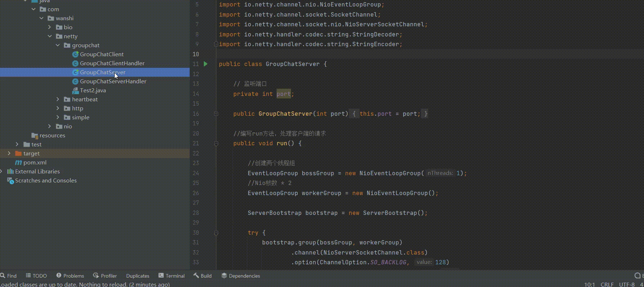644x287 pixels.
Task: Open the Terminal tool window
Action: pos(172,276)
